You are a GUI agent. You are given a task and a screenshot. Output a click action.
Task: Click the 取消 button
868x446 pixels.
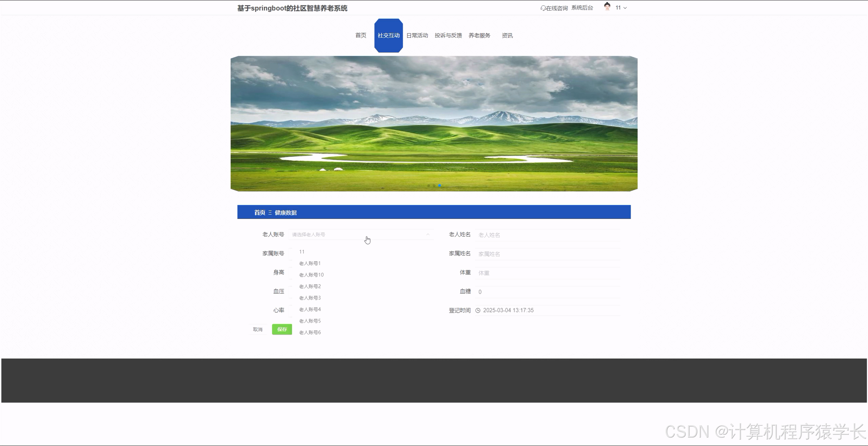pos(258,329)
